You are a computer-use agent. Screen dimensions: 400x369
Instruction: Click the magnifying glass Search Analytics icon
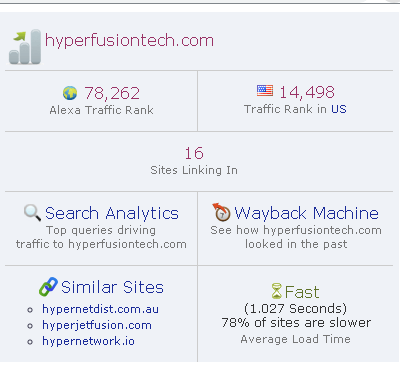click(x=32, y=213)
